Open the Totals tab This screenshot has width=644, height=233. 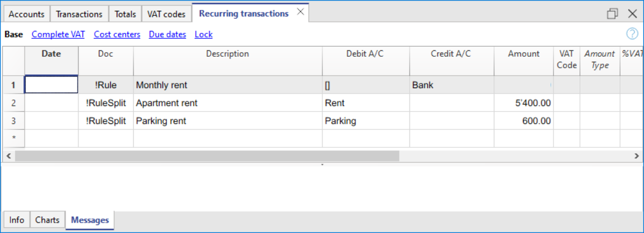click(x=125, y=14)
